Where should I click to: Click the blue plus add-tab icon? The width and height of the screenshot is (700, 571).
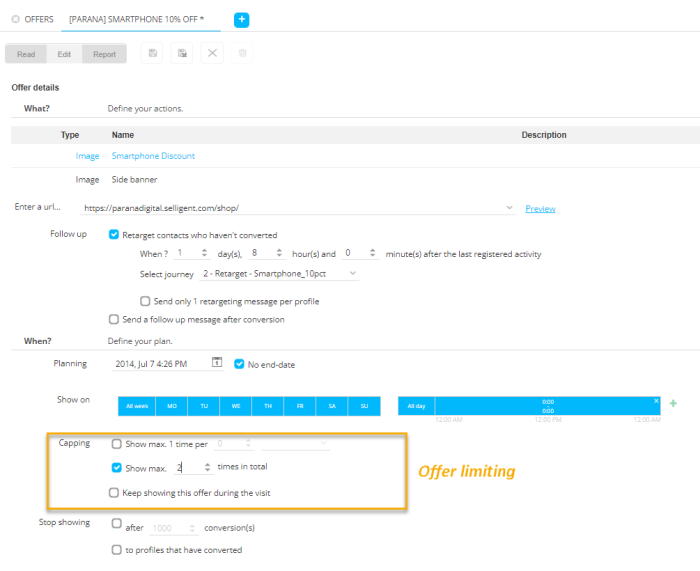point(241,20)
